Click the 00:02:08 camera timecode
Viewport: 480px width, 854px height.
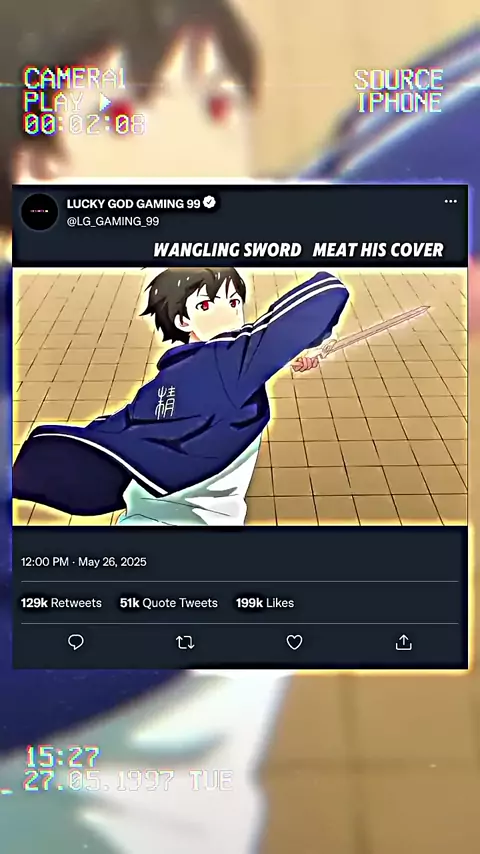(x=84, y=124)
